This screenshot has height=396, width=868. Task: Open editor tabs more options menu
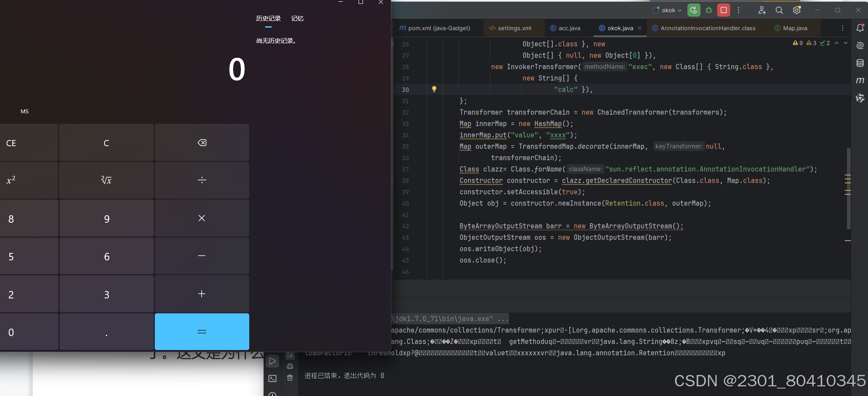click(843, 28)
